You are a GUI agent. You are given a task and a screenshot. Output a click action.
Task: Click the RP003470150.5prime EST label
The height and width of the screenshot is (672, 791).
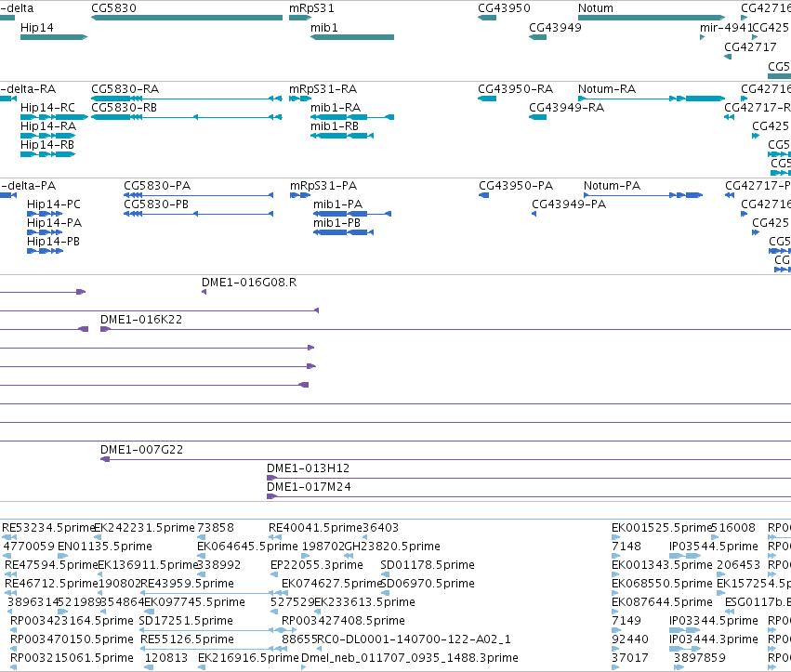click(72, 639)
